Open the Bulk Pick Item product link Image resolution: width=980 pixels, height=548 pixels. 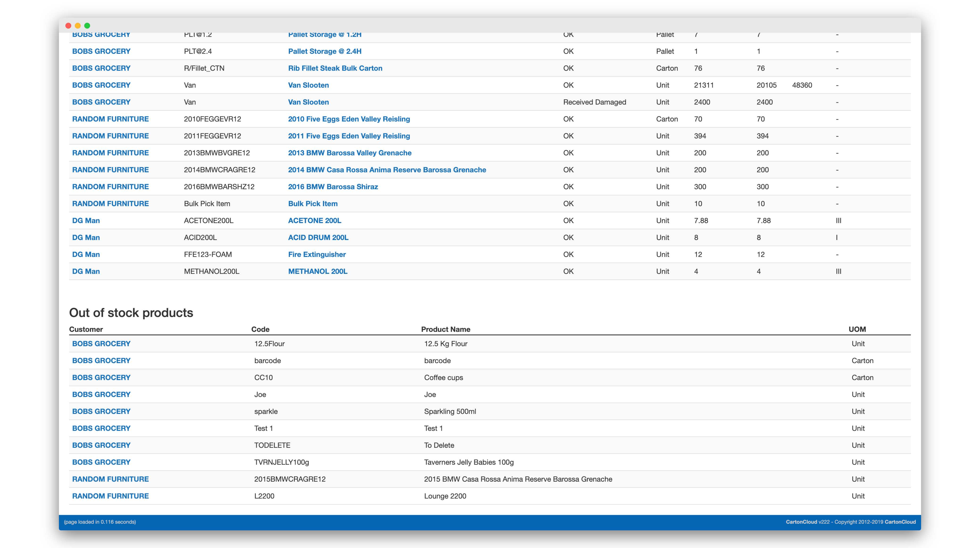312,203
